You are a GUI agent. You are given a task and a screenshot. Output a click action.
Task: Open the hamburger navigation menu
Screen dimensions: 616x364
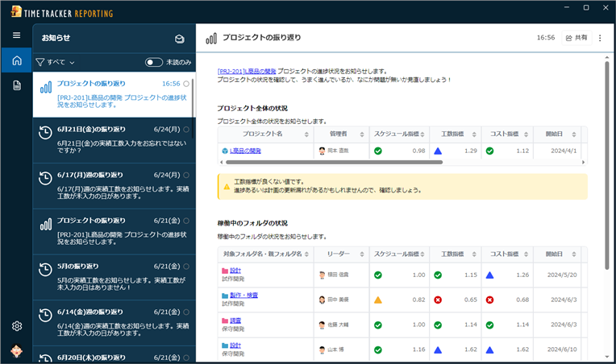coord(16,35)
